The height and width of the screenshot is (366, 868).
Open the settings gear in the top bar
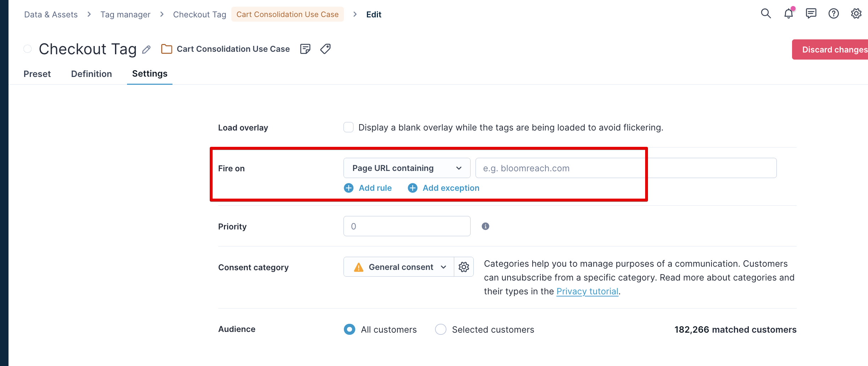coord(856,13)
